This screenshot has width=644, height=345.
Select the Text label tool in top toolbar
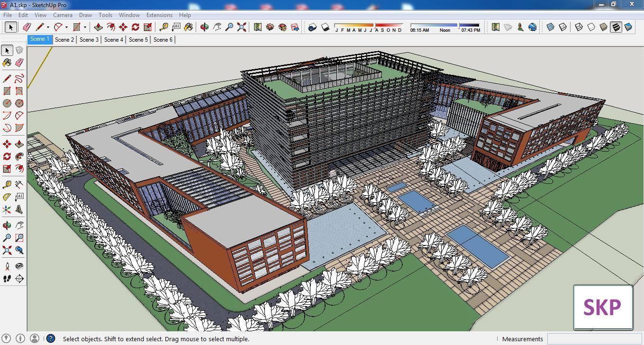click(x=176, y=27)
